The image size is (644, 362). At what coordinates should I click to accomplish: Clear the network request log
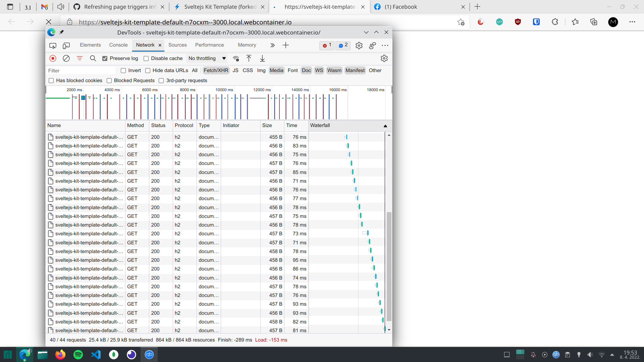click(66, 58)
